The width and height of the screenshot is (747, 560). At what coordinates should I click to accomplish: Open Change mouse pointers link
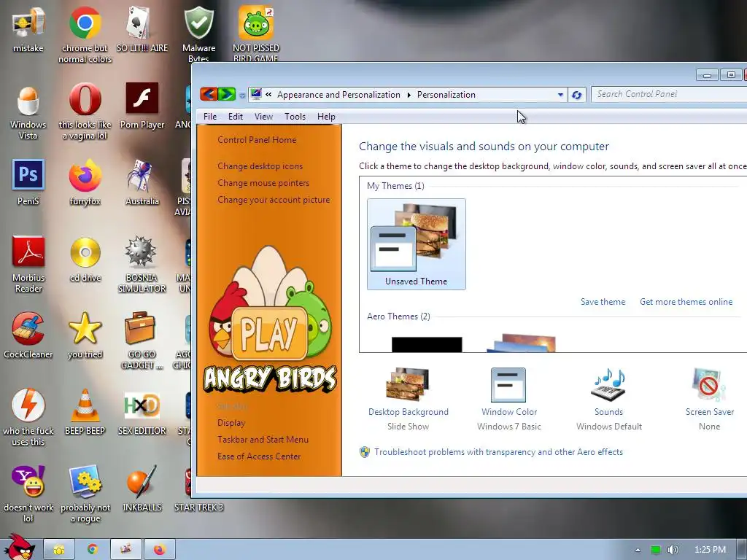tap(263, 182)
